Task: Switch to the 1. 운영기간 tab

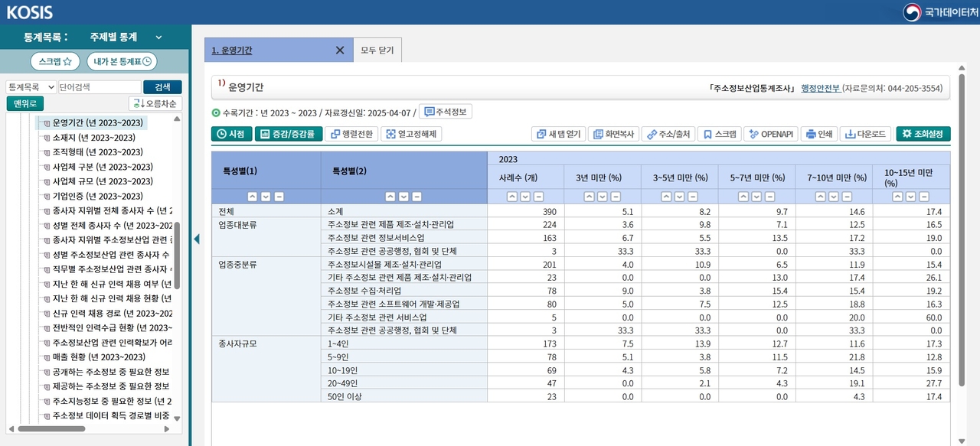Action: 232,50
